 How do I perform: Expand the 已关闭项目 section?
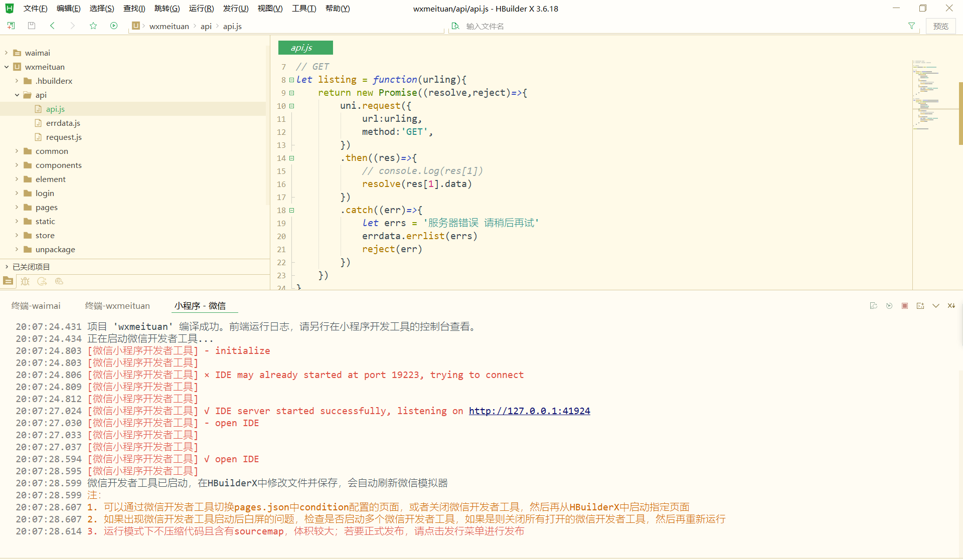click(7, 267)
